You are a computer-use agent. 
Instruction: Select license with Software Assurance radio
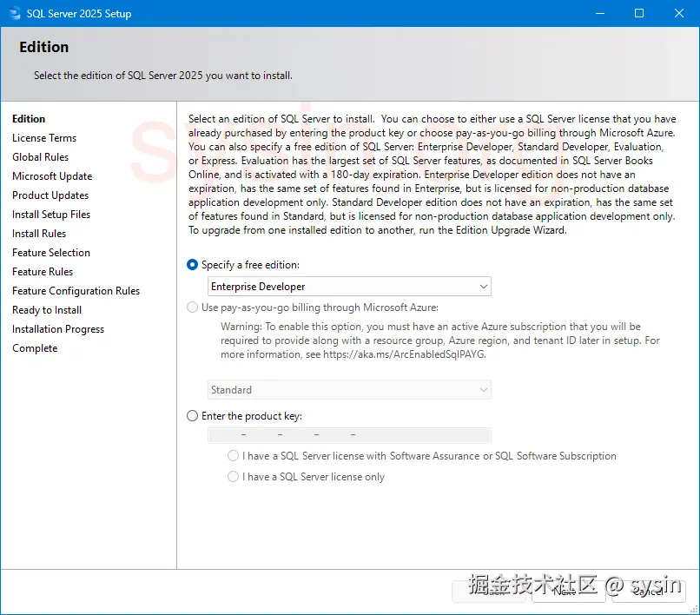click(233, 455)
